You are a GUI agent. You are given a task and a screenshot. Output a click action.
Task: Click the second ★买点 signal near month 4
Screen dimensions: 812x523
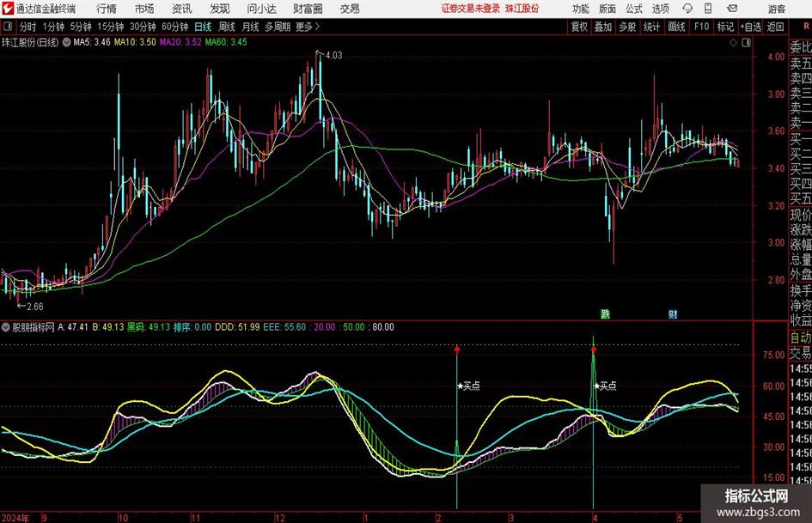[605, 386]
